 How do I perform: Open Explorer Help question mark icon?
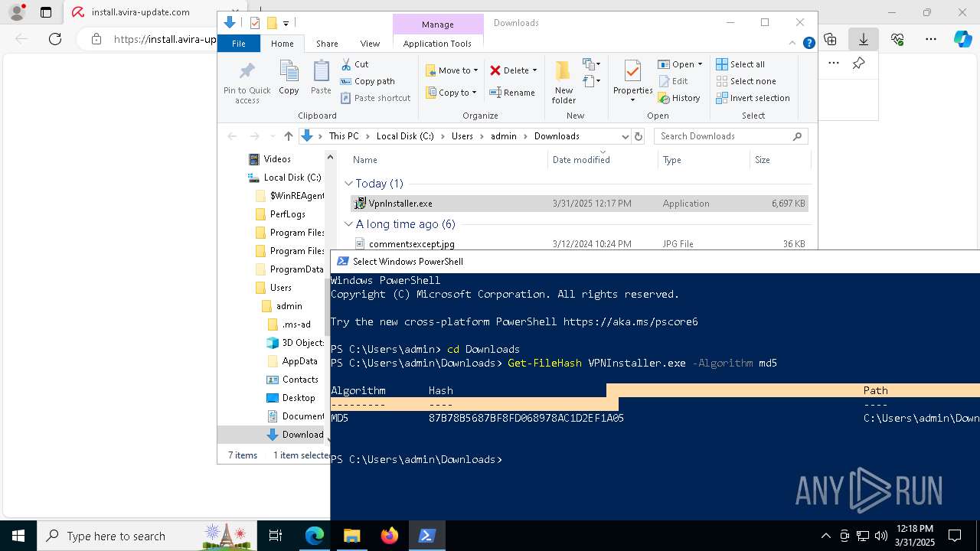[808, 44]
